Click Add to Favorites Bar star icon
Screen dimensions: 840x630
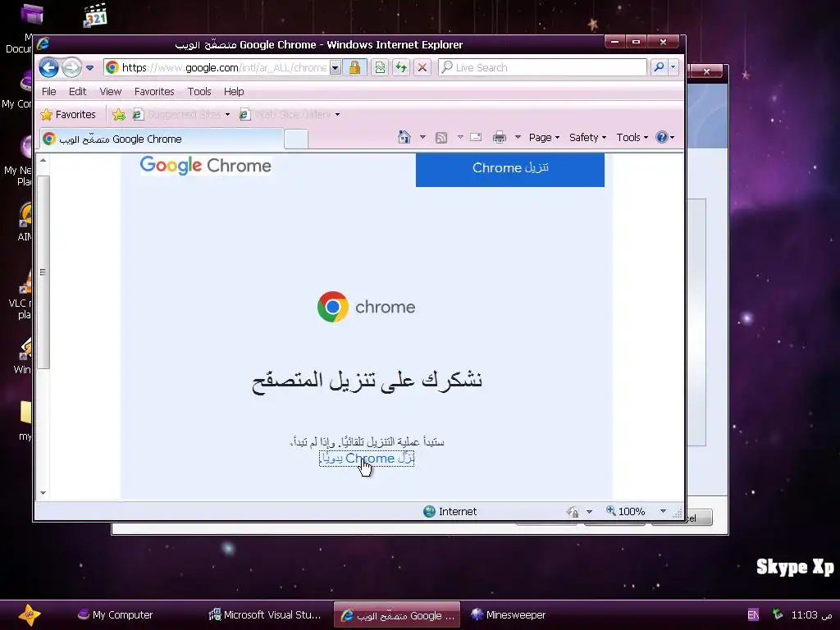tap(119, 115)
